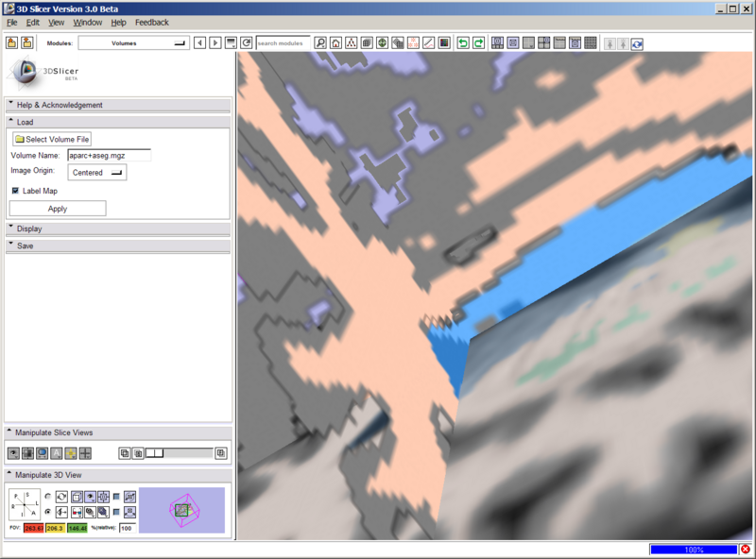Adjust the fade slider in Manipulate Slice Views
Screen dimensions: 756x559
click(x=154, y=452)
